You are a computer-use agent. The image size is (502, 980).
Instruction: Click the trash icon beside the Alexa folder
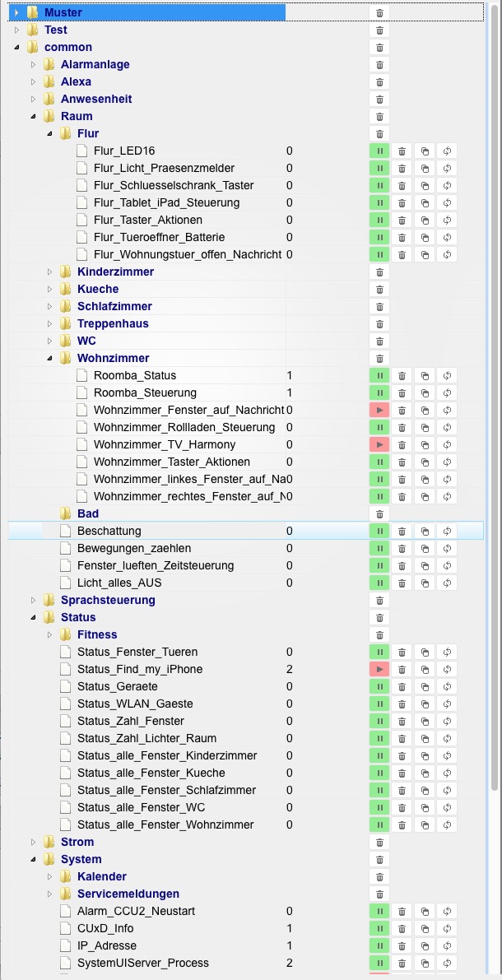click(x=379, y=82)
